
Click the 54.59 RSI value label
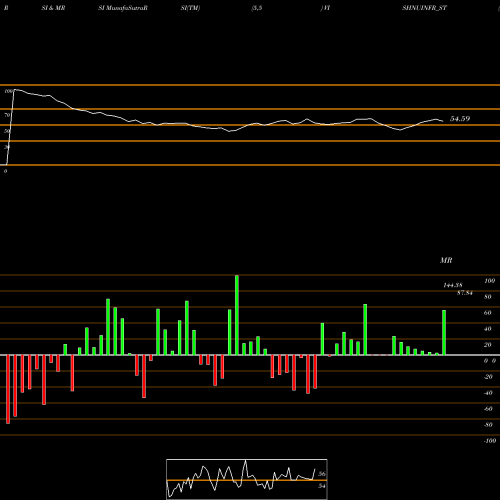pos(460,119)
